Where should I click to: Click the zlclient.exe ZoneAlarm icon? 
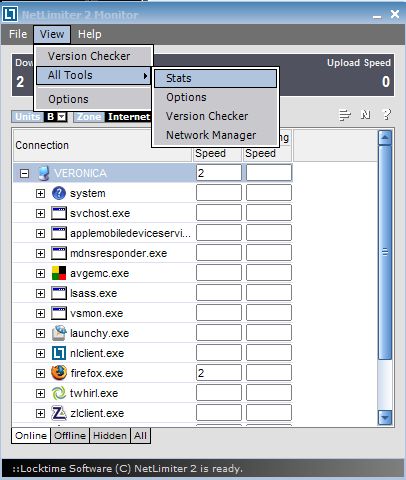59,413
